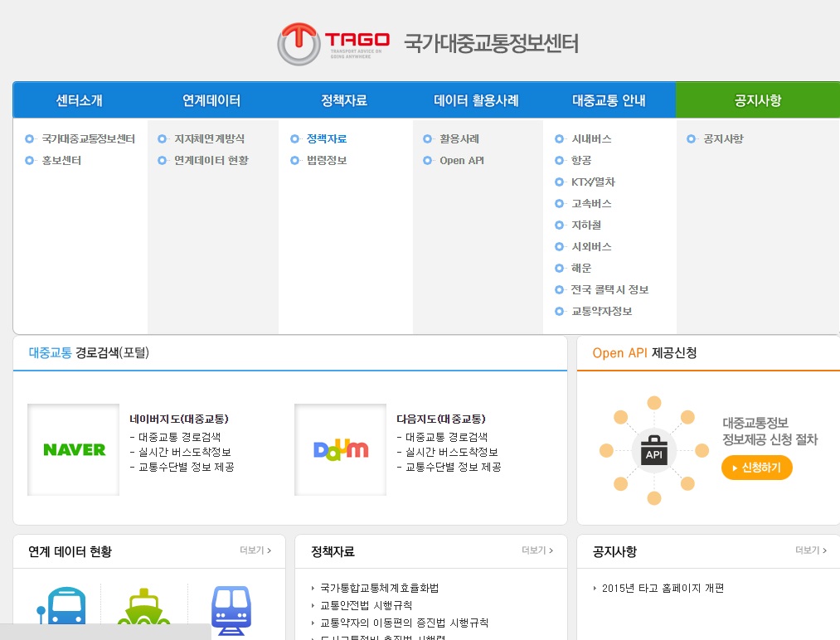Click the Daum logo thumbnail
The width and height of the screenshot is (840, 640).
(340, 449)
